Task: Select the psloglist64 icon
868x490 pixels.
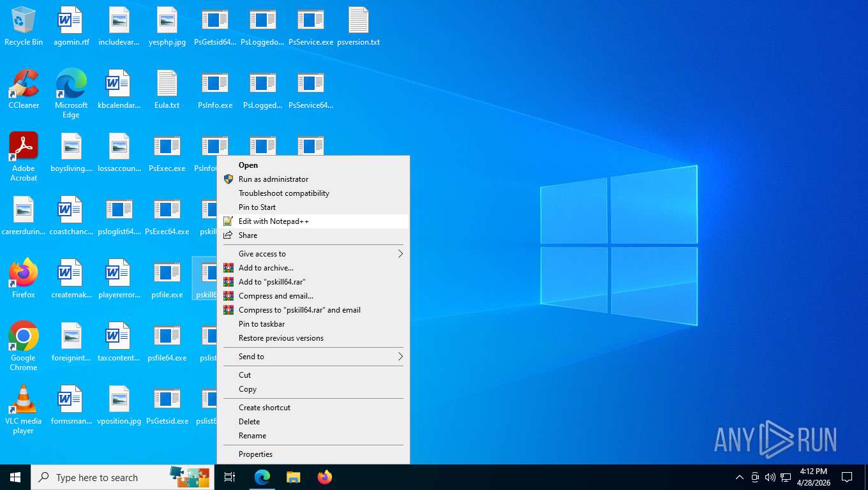Action: point(119,216)
